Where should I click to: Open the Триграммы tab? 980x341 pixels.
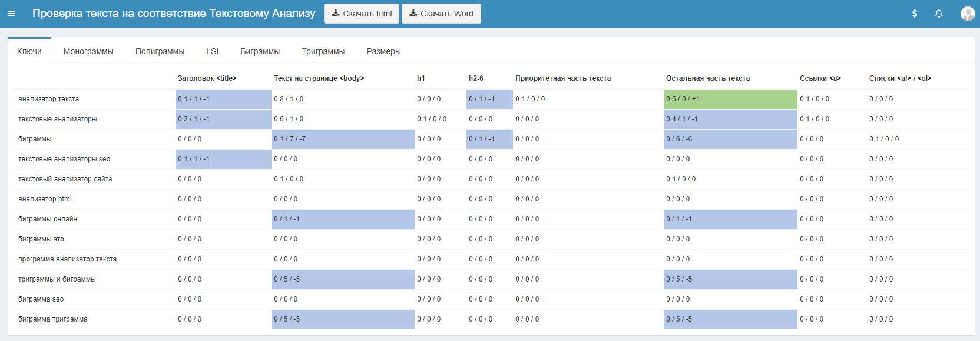[323, 51]
